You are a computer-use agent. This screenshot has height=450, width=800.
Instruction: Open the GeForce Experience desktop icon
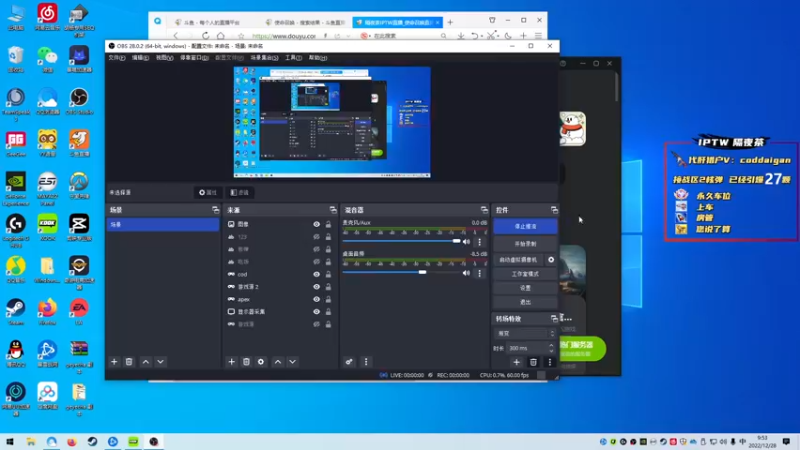click(x=16, y=188)
